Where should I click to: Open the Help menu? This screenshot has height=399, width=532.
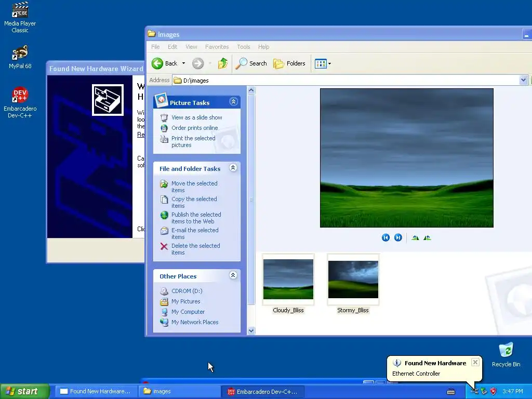pos(263,47)
